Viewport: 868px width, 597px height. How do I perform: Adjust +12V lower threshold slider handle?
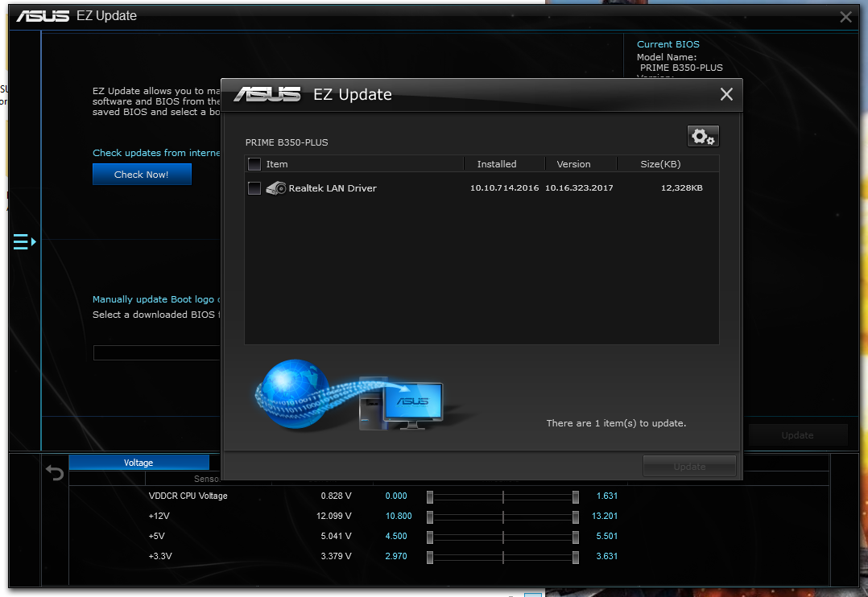click(x=430, y=517)
